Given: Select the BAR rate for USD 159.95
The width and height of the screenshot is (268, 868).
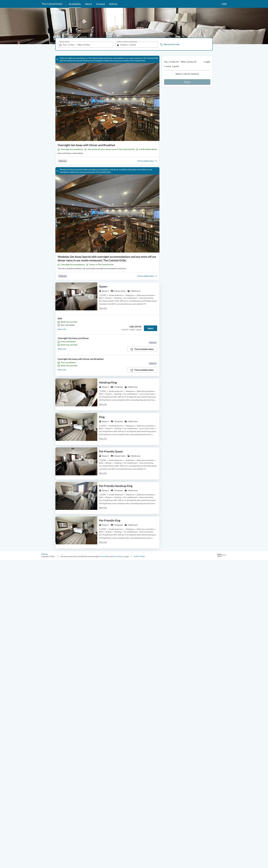Looking at the screenshot, I should [150, 328].
